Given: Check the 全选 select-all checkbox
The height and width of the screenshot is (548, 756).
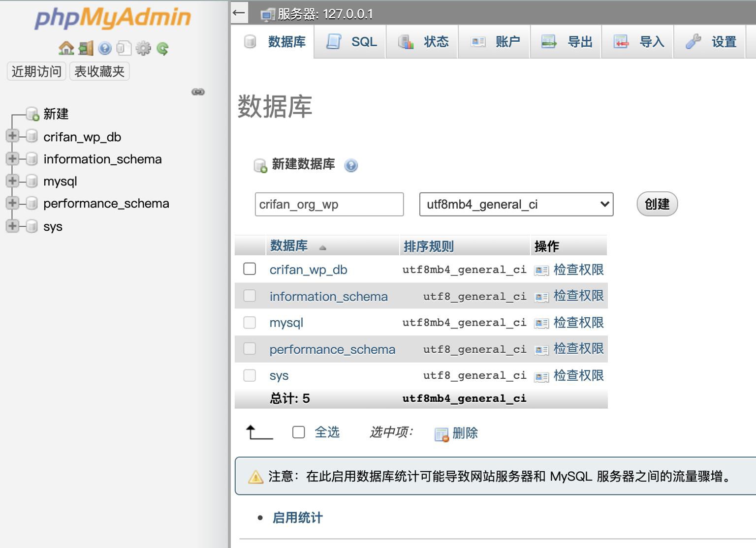Looking at the screenshot, I should tap(298, 432).
